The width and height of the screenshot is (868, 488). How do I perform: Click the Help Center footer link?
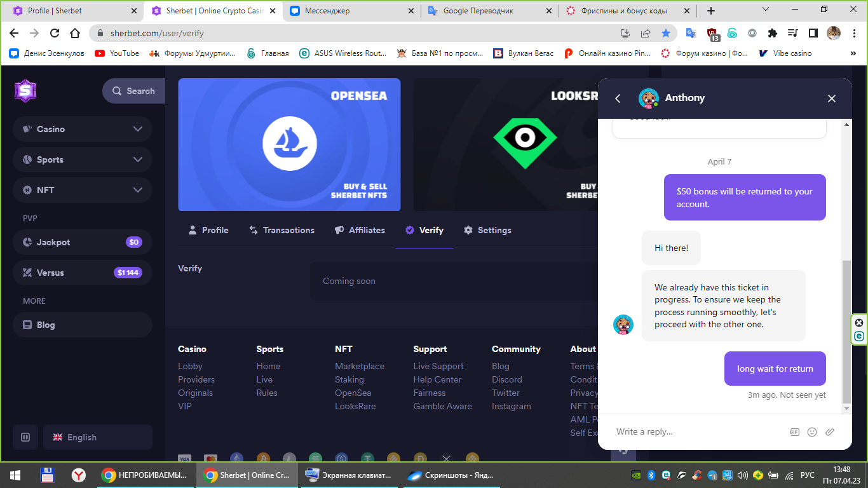pyautogui.click(x=437, y=379)
